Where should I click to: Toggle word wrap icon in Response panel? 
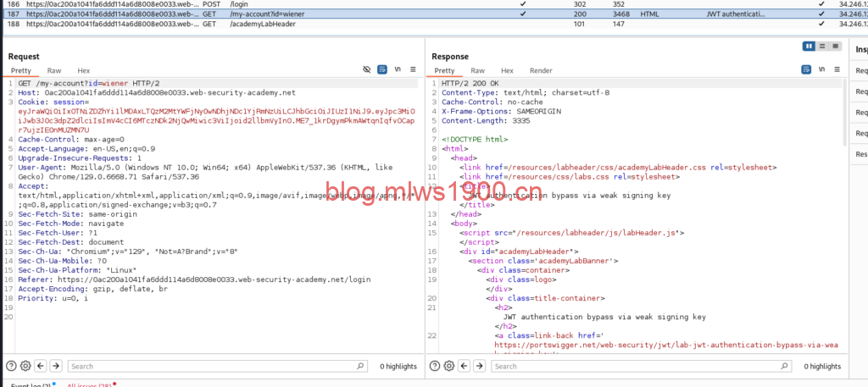(x=807, y=69)
